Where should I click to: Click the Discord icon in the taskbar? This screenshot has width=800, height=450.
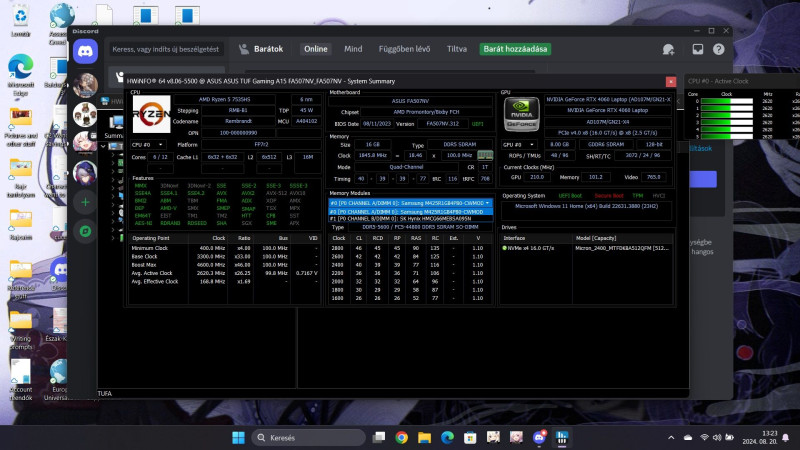(x=539, y=437)
